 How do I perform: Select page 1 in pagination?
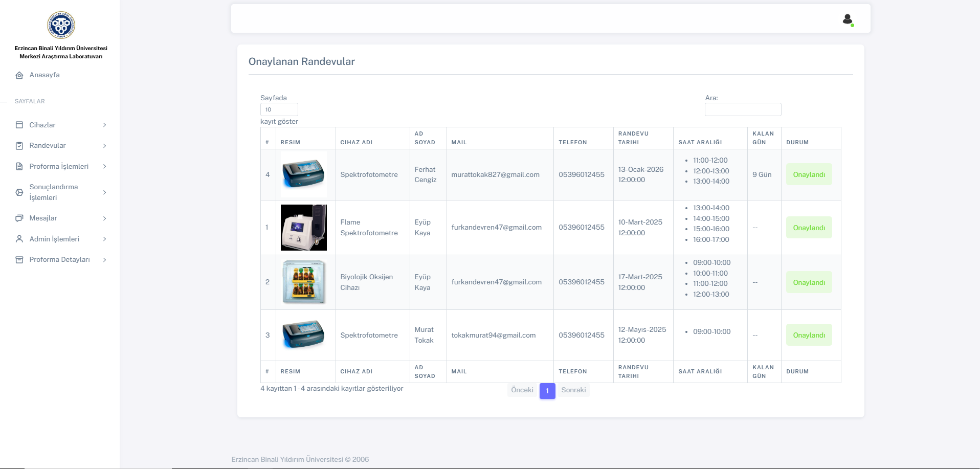coord(547,391)
